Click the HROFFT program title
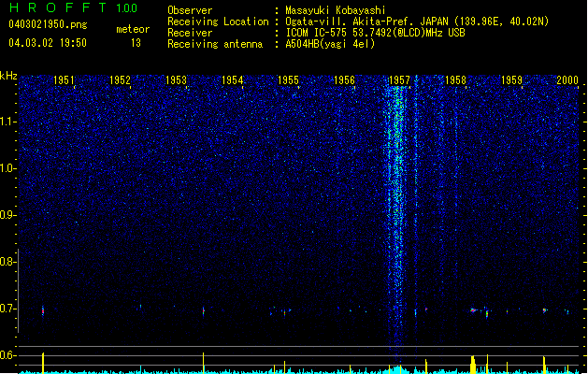The image size is (588, 374). [59, 7]
